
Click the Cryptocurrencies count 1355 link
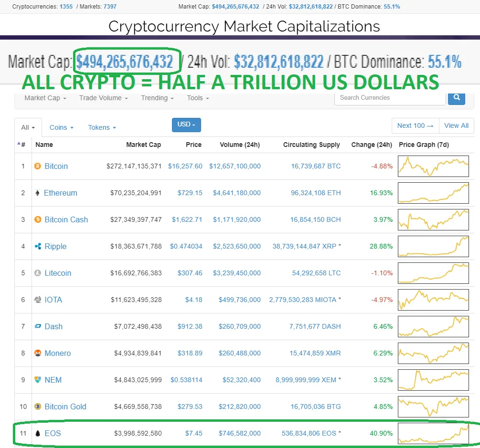coord(66,6)
